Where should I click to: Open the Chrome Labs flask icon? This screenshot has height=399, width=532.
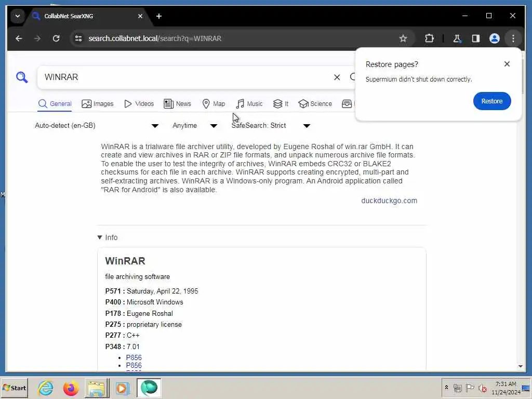click(x=457, y=38)
